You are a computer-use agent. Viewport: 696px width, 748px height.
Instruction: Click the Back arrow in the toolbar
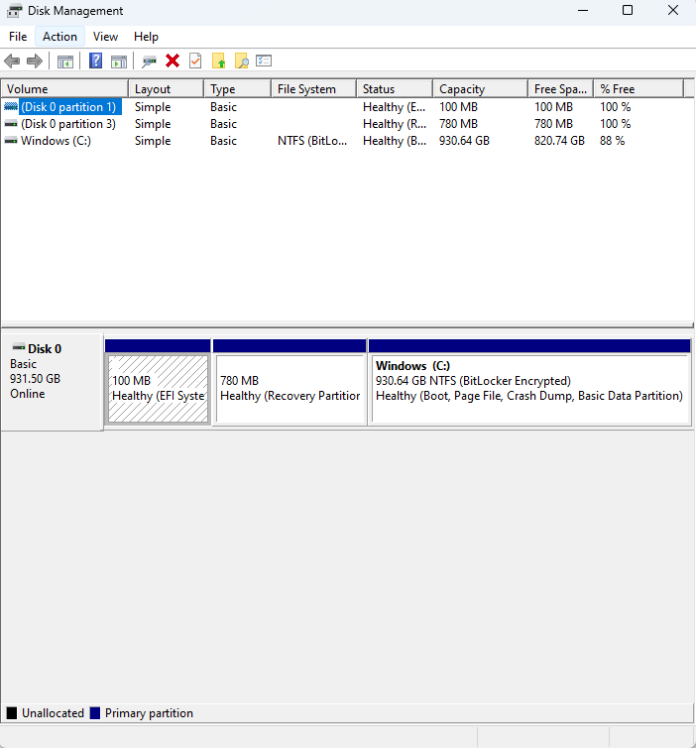pos(12,61)
